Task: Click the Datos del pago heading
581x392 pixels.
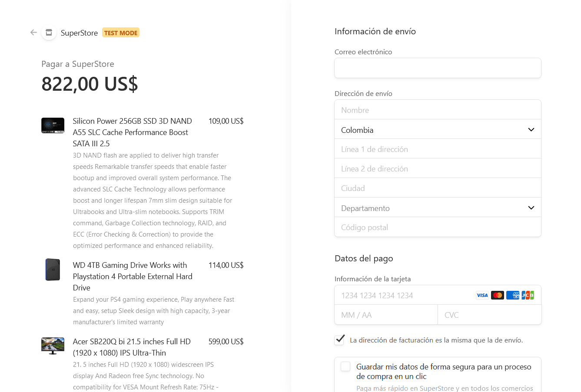Action: click(364, 258)
